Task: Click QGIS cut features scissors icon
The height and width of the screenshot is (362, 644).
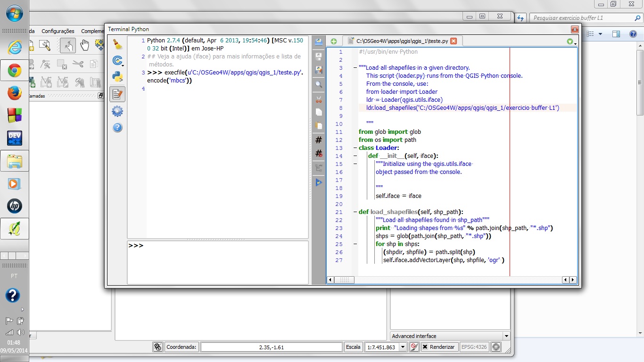Action: click(x=78, y=64)
